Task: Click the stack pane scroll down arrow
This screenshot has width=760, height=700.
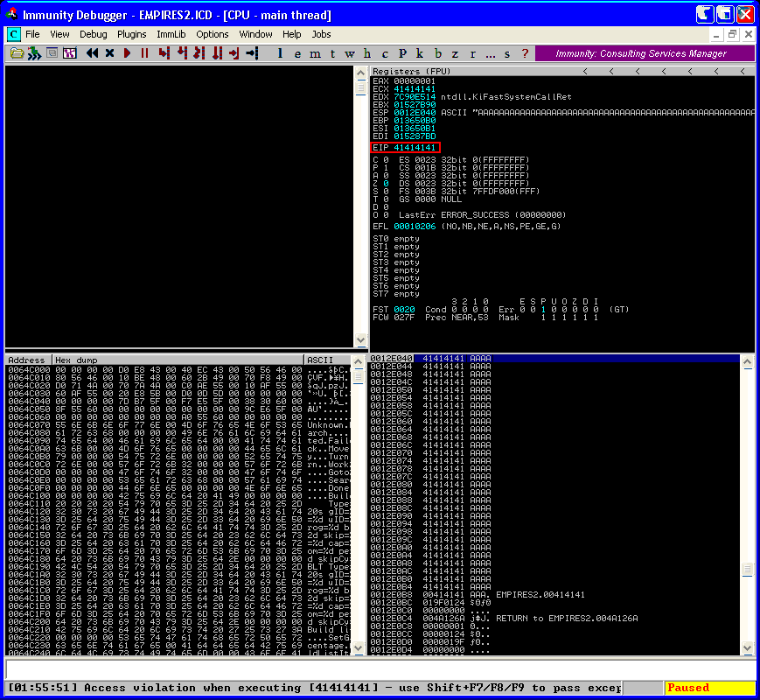Action: (x=748, y=647)
